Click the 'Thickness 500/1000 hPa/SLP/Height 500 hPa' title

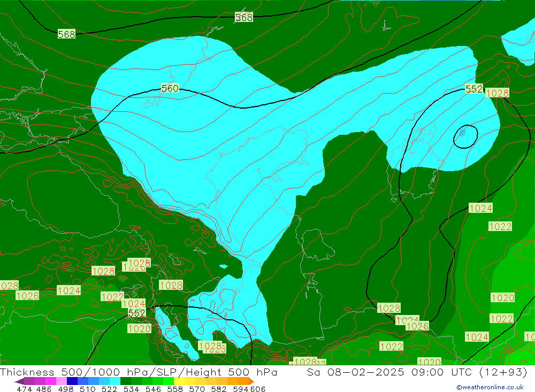pyautogui.click(x=139, y=372)
